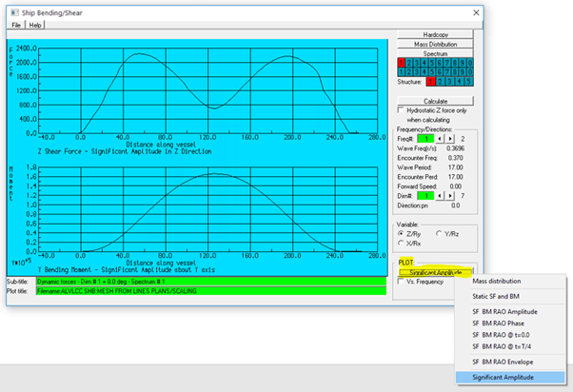This screenshot has height=392, width=573.
Task: Open the Help menu
Action: pos(36,25)
